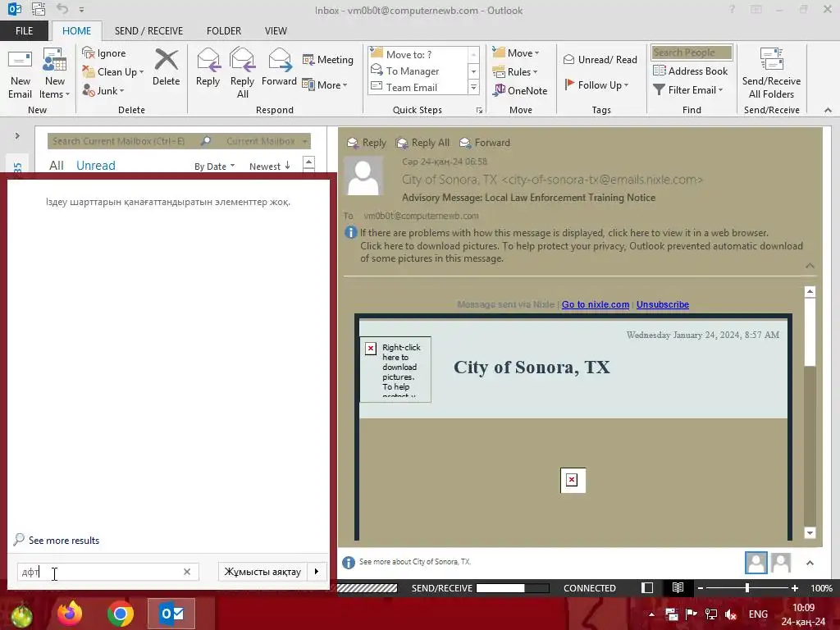Click the Undo icon in title bar

[x=62, y=9]
